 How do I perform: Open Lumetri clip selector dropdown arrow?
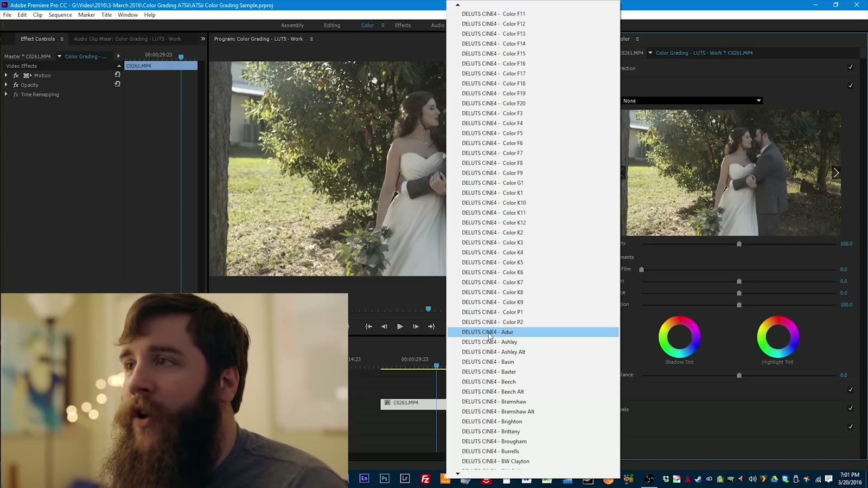click(x=650, y=53)
